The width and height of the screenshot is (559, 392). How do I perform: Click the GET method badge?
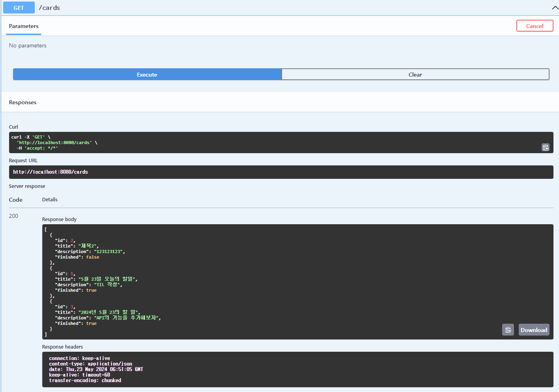coord(19,8)
